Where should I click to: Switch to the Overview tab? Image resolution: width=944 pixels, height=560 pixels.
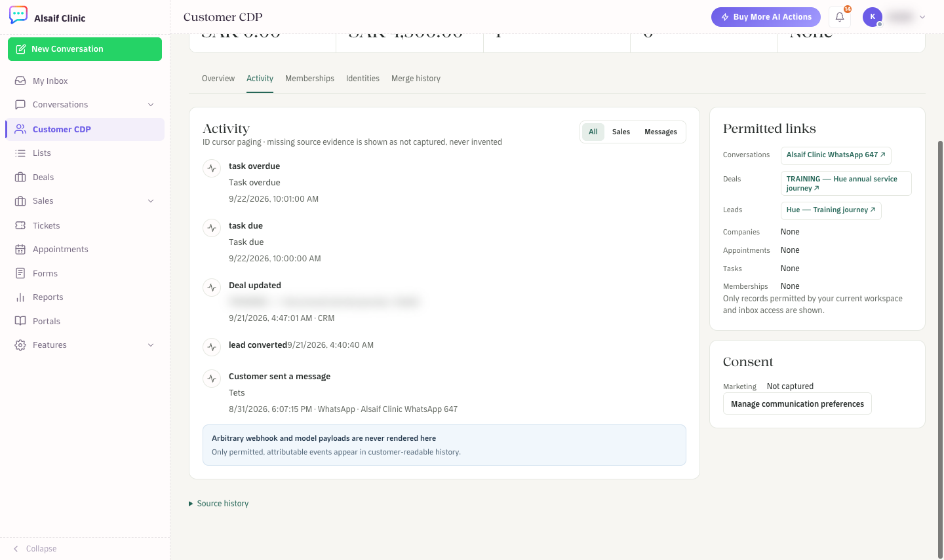[218, 79]
